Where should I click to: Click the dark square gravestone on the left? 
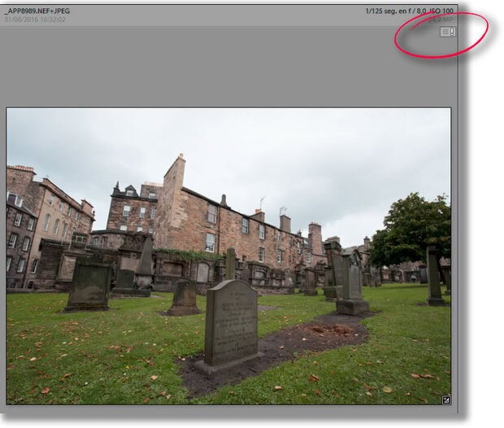click(x=88, y=285)
